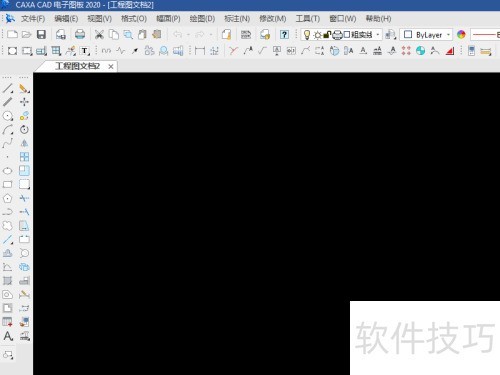The image size is (500, 375).
Task: Close the 工程图文档2 tab
Action: coord(111,67)
